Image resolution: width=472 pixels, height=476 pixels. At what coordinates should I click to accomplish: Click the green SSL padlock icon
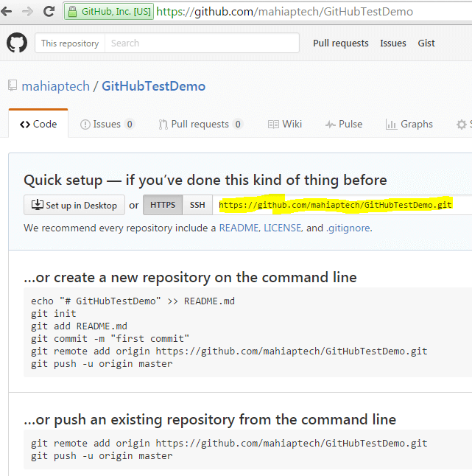point(72,12)
